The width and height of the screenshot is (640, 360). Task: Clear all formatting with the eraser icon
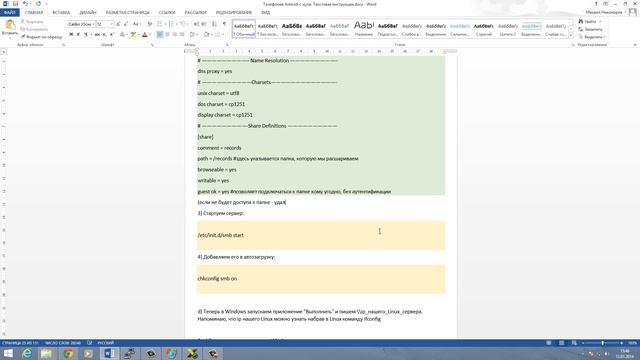(x=149, y=24)
